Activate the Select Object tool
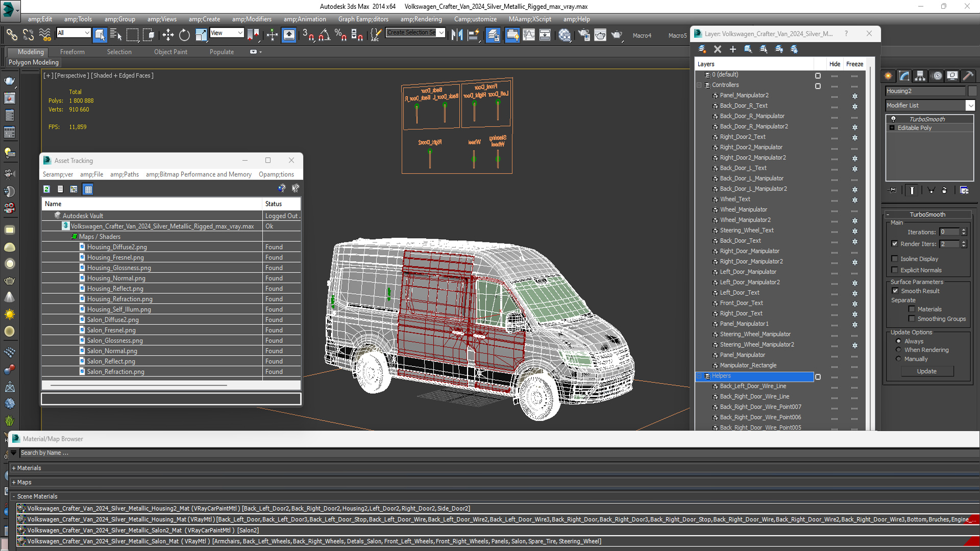 pos(100,35)
